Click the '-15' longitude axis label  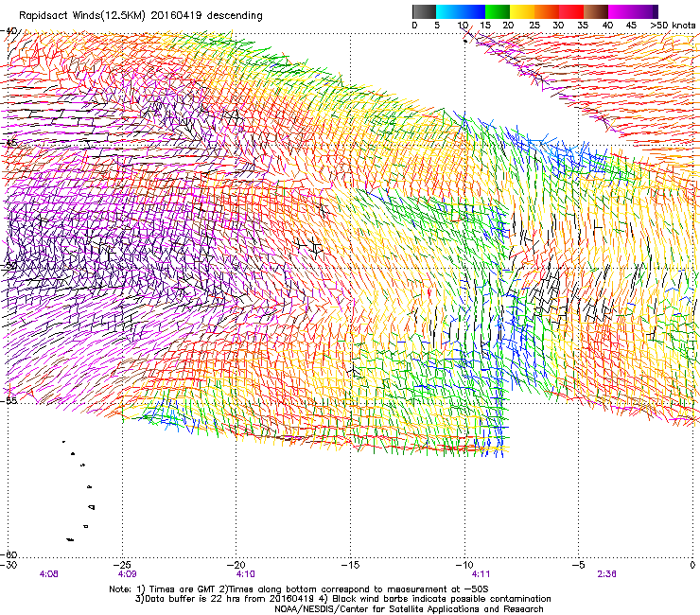350,565
